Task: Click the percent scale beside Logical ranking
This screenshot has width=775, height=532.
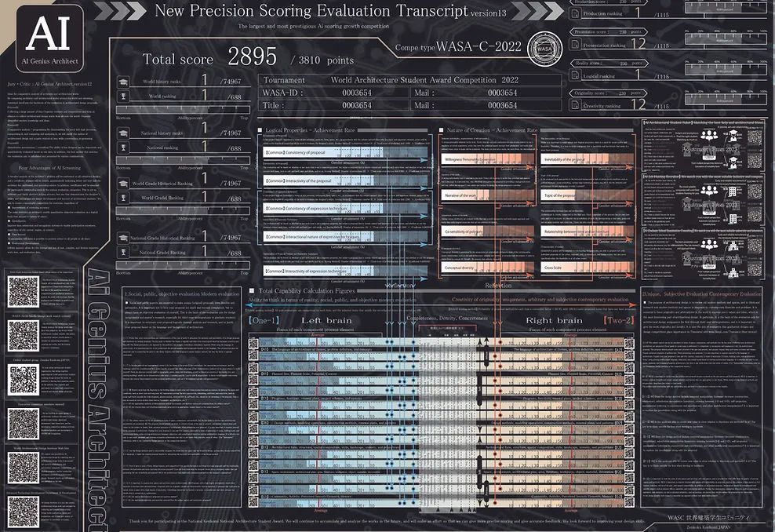Action: (x=726, y=70)
